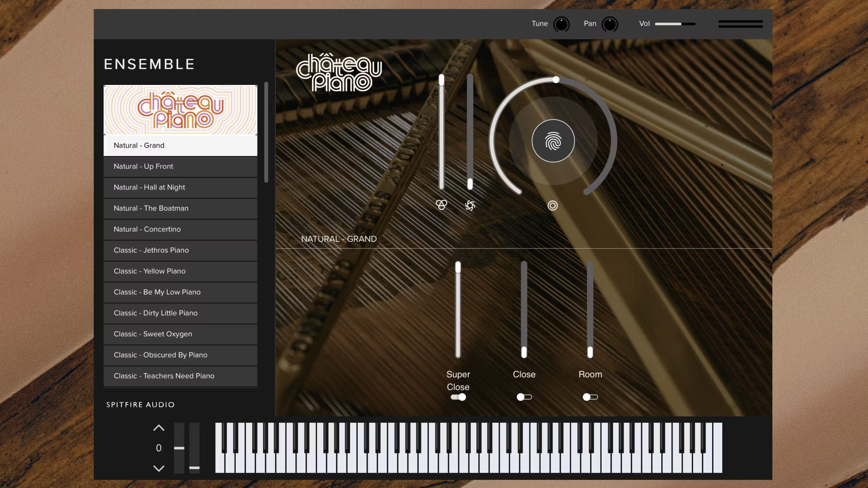Image resolution: width=868 pixels, height=488 pixels.
Task: Click the Tune label
Action: click(x=539, y=24)
